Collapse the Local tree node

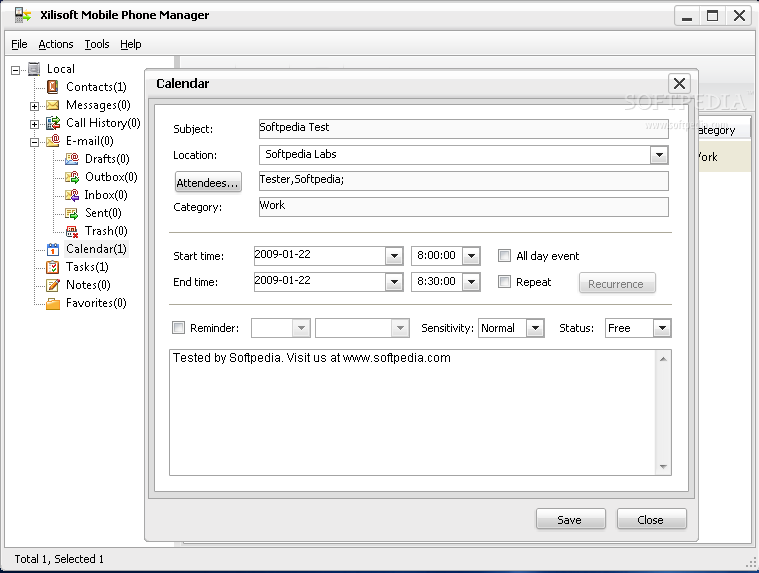click(x=15, y=70)
